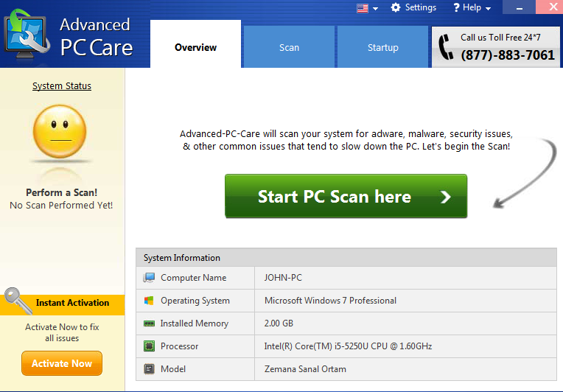The width and height of the screenshot is (563, 392).
Task: Click the toll free number (877)-883-7061
Action: [508, 55]
